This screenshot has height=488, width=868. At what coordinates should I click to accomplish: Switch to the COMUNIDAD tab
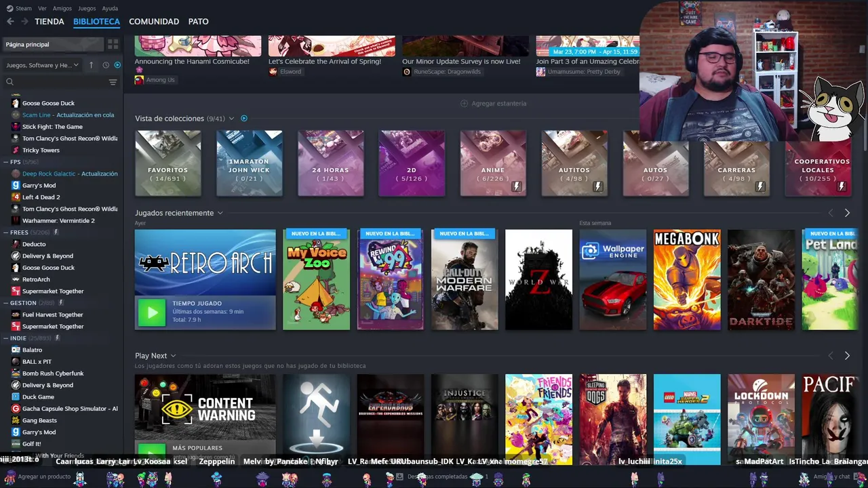pos(154,22)
